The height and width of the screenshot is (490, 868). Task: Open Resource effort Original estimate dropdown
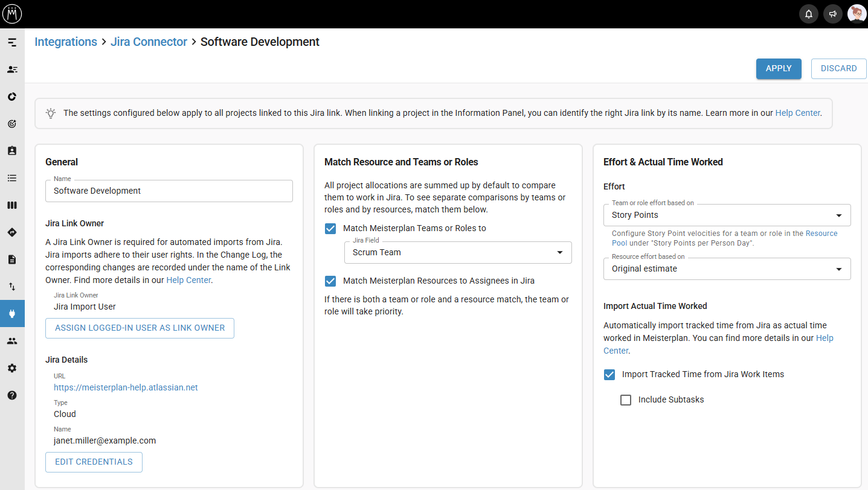[x=727, y=269]
